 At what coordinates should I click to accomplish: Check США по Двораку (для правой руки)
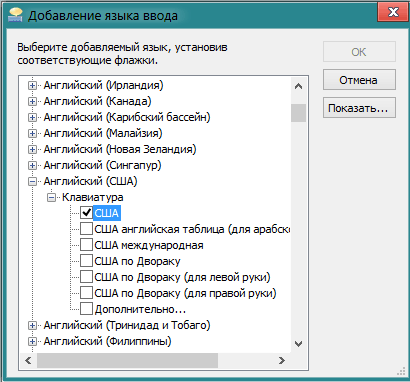tap(86, 293)
